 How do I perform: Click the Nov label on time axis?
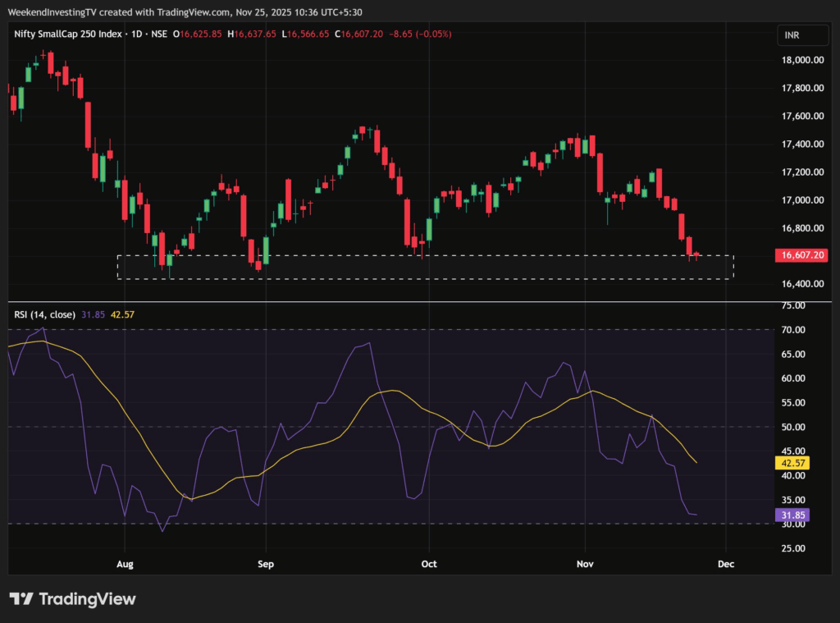coord(585,564)
